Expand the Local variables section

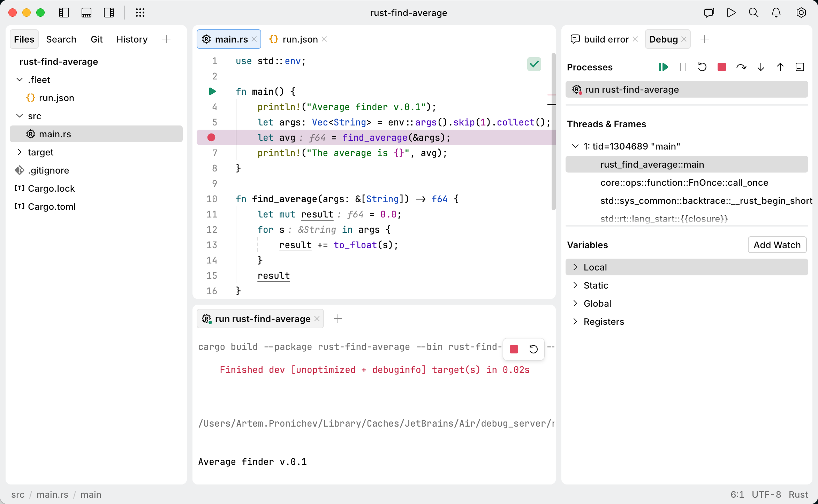coord(576,267)
